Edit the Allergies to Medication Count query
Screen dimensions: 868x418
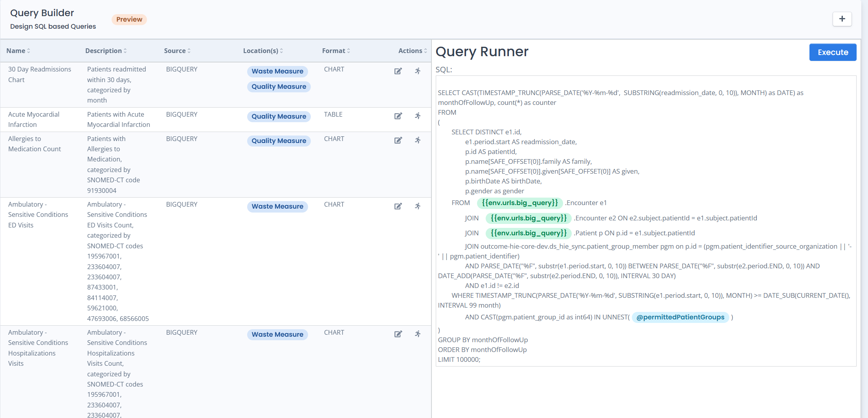click(x=398, y=140)
